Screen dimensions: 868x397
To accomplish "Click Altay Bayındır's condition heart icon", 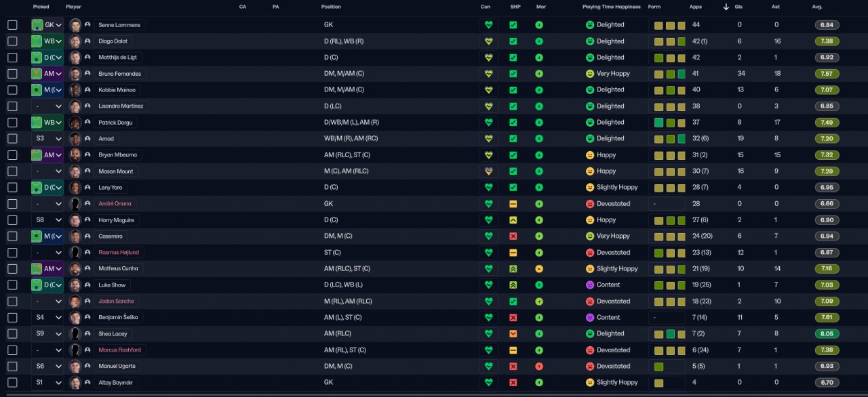I will [x=488, y=383].
